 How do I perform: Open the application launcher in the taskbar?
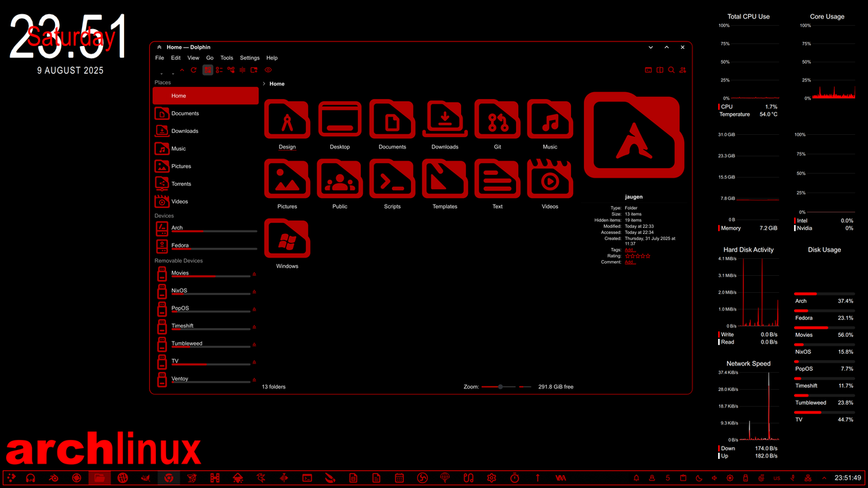(x=12, y=478)
